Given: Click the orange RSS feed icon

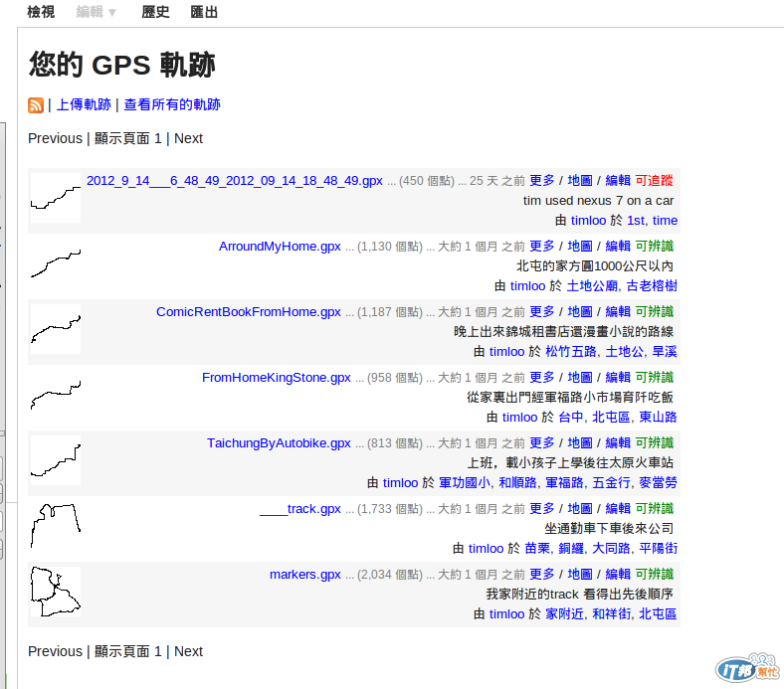Looking at the screenshot, I should 36,105.
